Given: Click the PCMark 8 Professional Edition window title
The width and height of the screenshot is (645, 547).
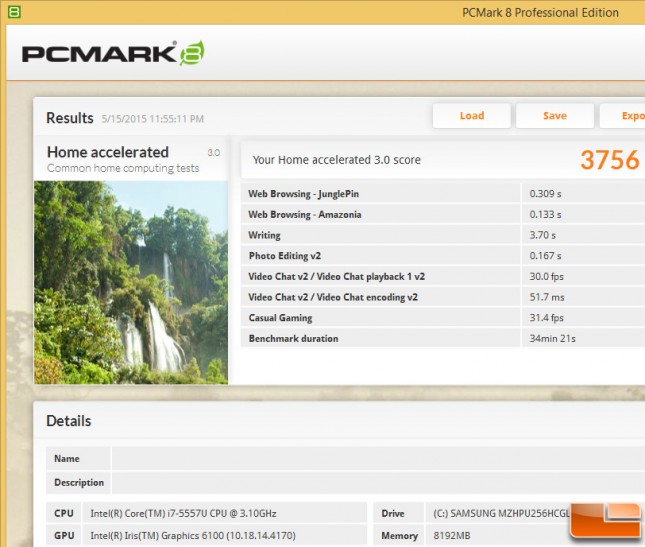Looking at the screenshot, I should coord(540,13).
